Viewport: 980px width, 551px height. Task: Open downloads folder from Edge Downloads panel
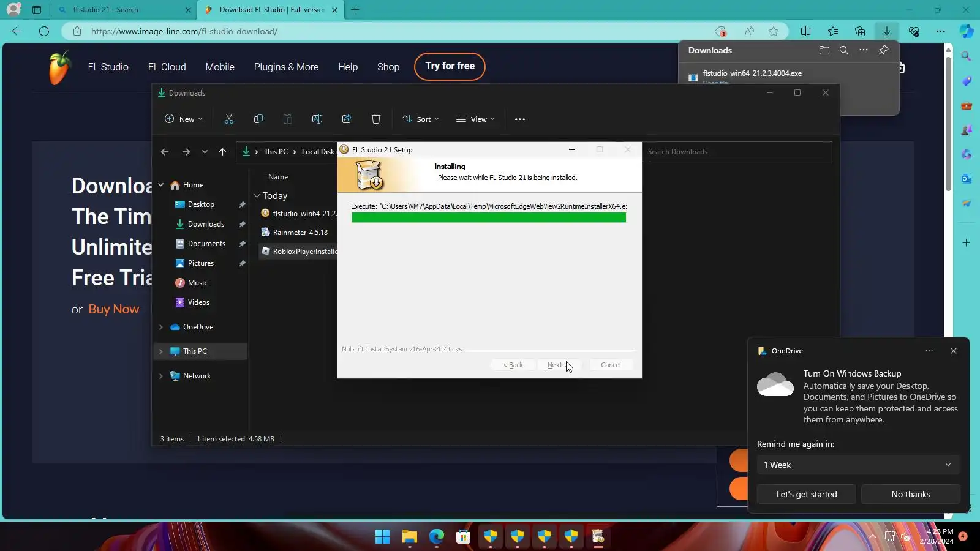[x=824, y=50]
